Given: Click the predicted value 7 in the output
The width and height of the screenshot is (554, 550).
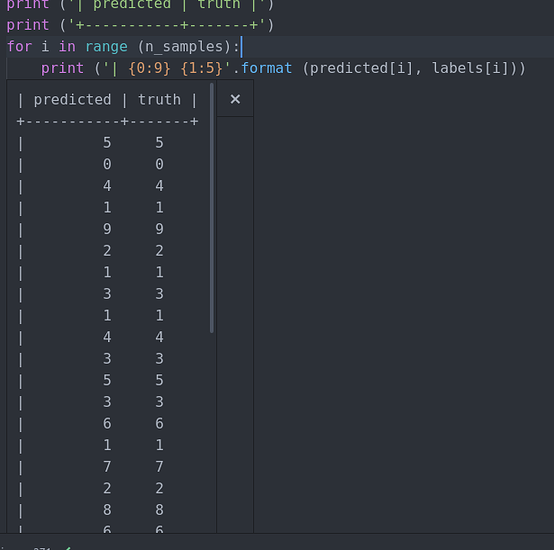Looking at the screenshot, I should tap(107, 467).
